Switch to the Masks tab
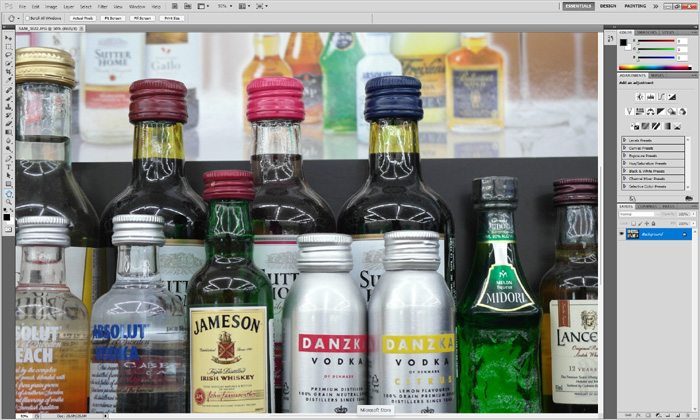 [657, 75]
